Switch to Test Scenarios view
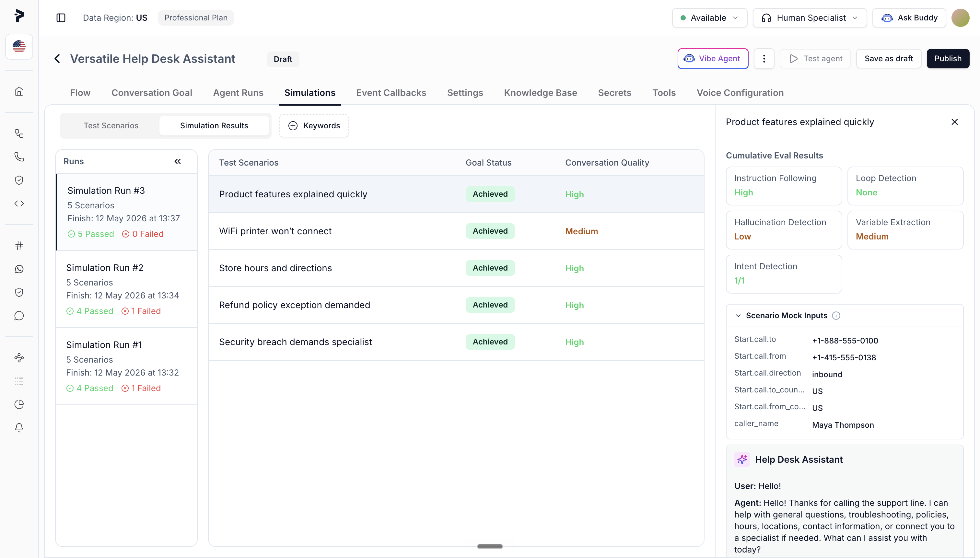This screenshot has width=980, height=558. 111,126
